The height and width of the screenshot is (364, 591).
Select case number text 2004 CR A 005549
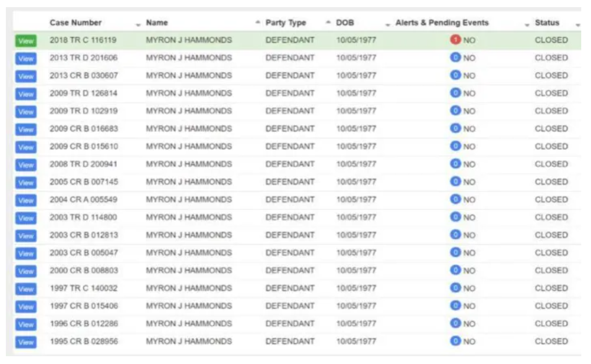(x=83, y=199)
